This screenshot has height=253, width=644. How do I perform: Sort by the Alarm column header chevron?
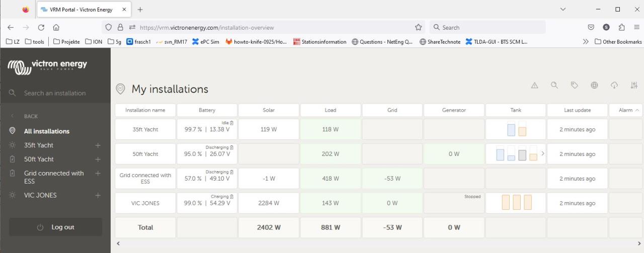pos(638,110)
